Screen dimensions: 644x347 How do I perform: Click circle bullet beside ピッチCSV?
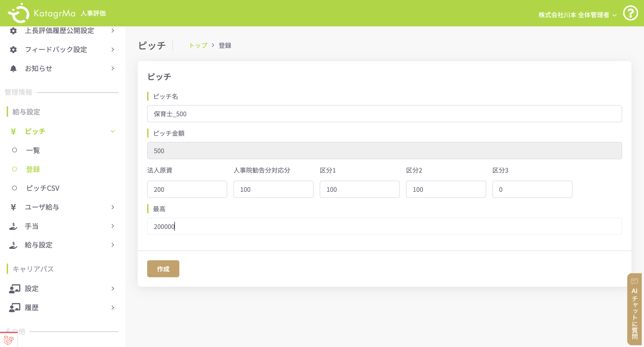[x=15, y=188]
